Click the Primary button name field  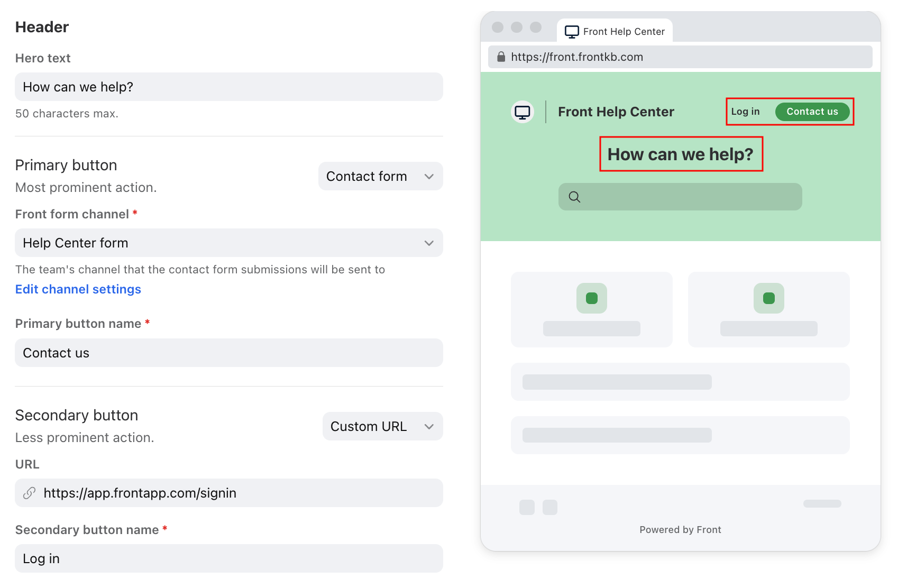(229, 353)
